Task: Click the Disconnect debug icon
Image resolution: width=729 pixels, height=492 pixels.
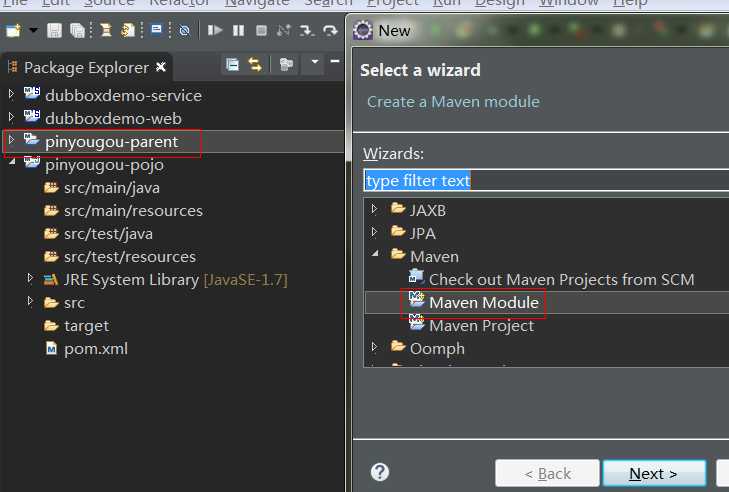Action: point(284,31)
